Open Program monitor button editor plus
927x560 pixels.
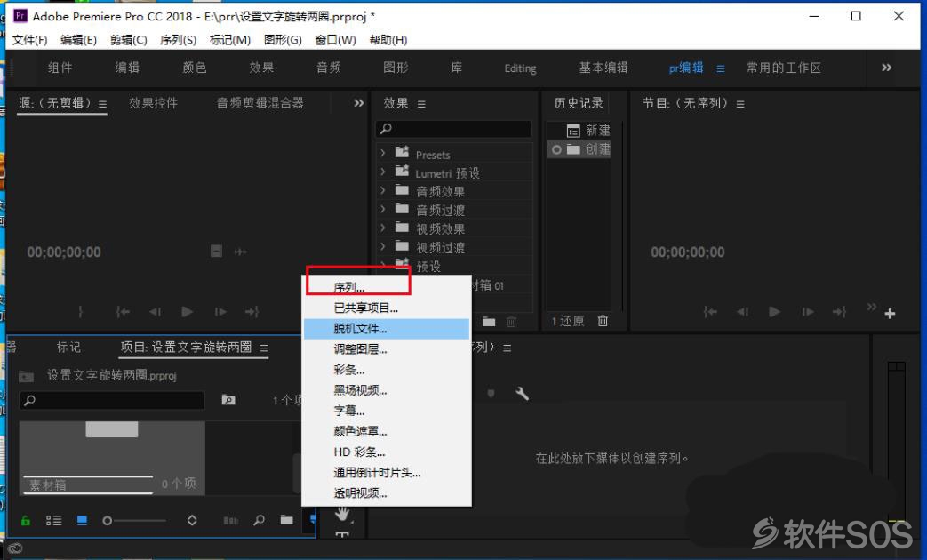tap(890, 314)
